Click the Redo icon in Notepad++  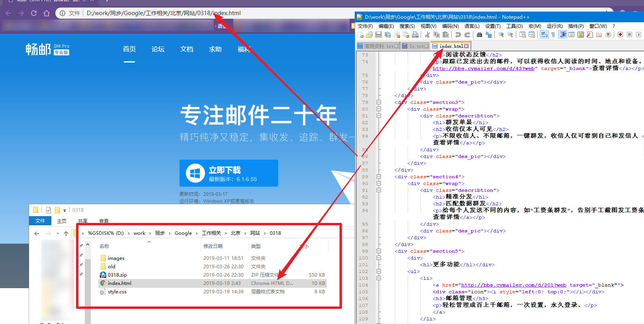[467, 35]
